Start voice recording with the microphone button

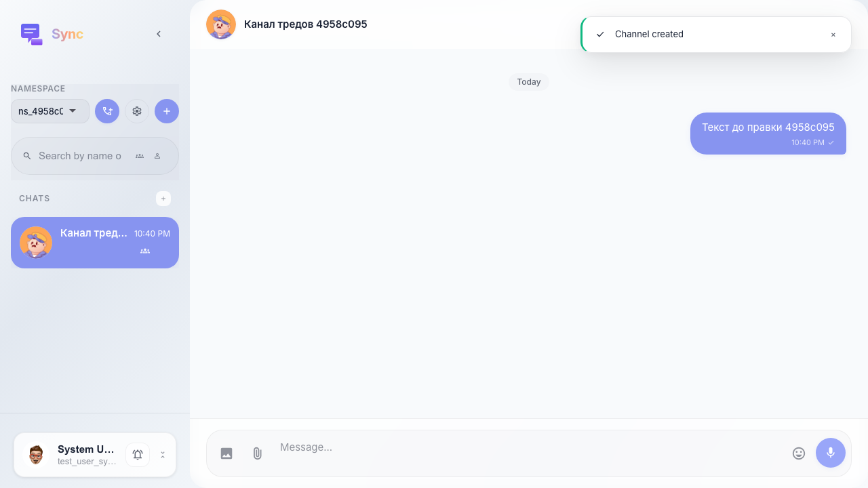tap(831, 453)
